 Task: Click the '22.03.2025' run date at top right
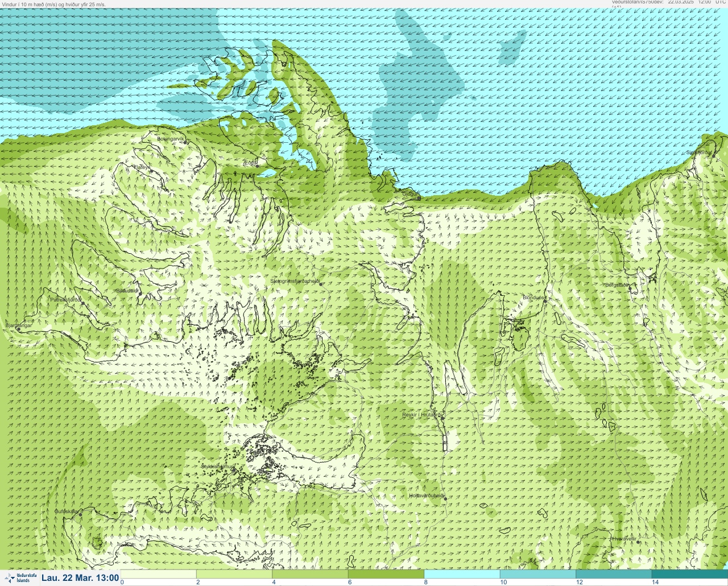681,2
